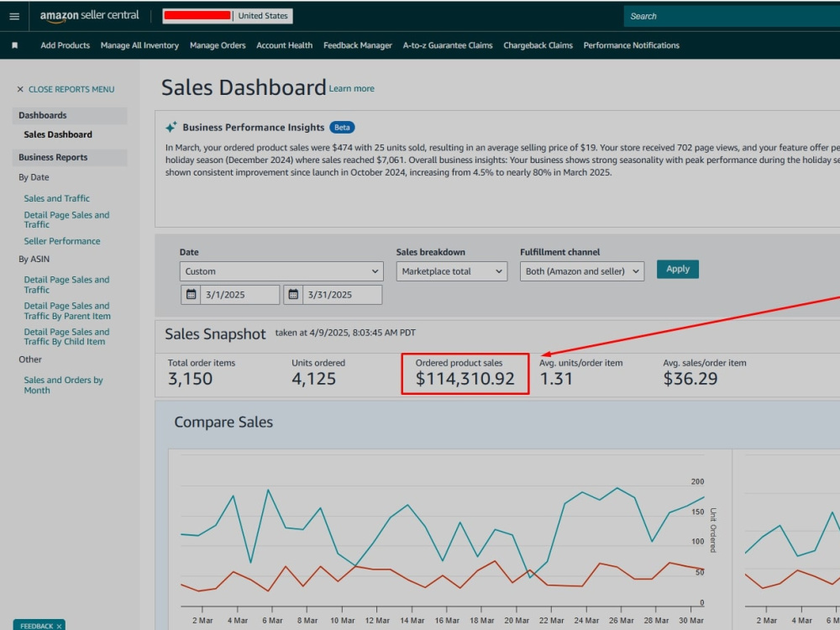Open Performance Notifications
This screenshot has width=840, height=630.
click(x=631, y=45)
